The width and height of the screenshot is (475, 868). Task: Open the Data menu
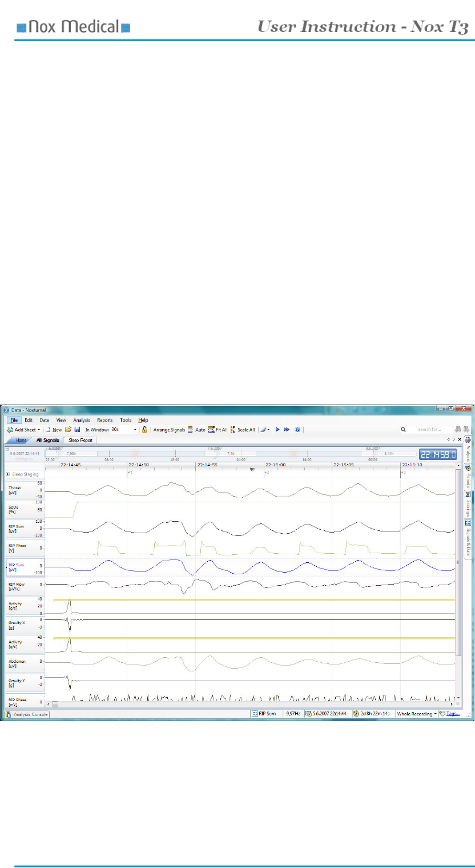(44, 420)
